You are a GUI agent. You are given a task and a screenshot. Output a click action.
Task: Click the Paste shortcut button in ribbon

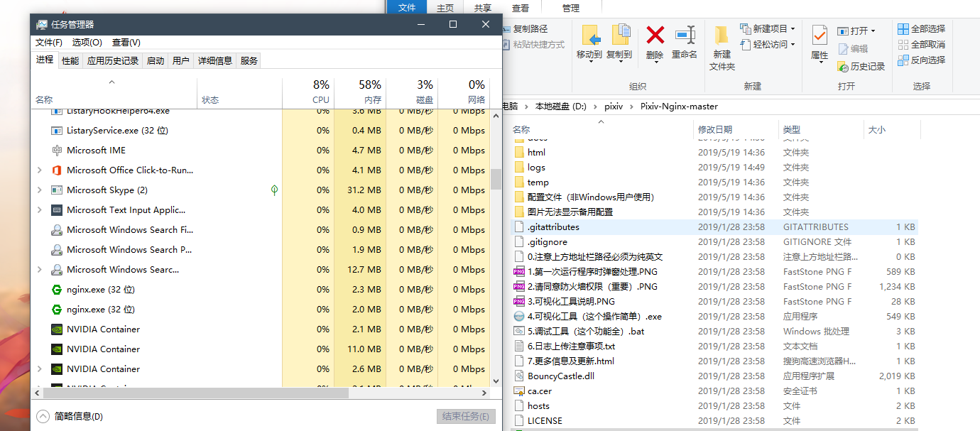coord(533,44)
